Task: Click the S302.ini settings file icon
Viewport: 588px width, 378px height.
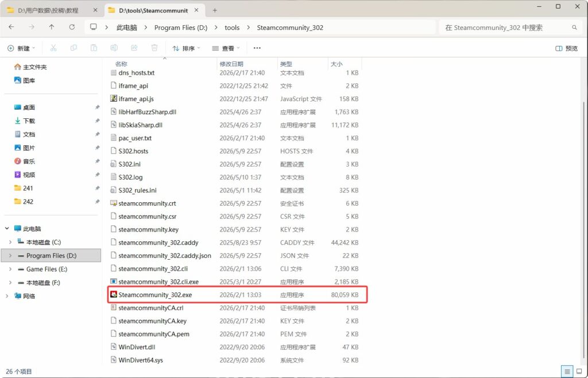Action: point(114,164)
